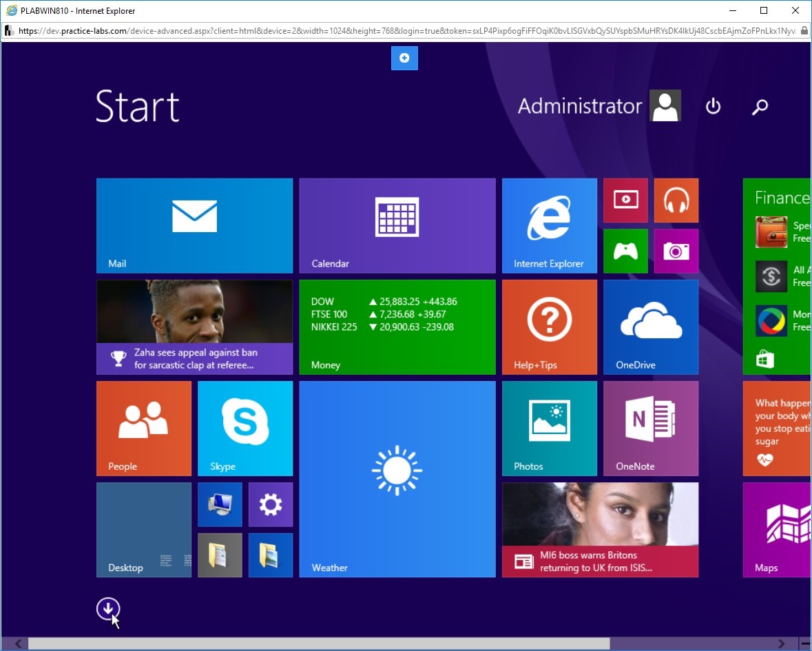
Task: Open the OneDrive tile
Action: (651, 327)
